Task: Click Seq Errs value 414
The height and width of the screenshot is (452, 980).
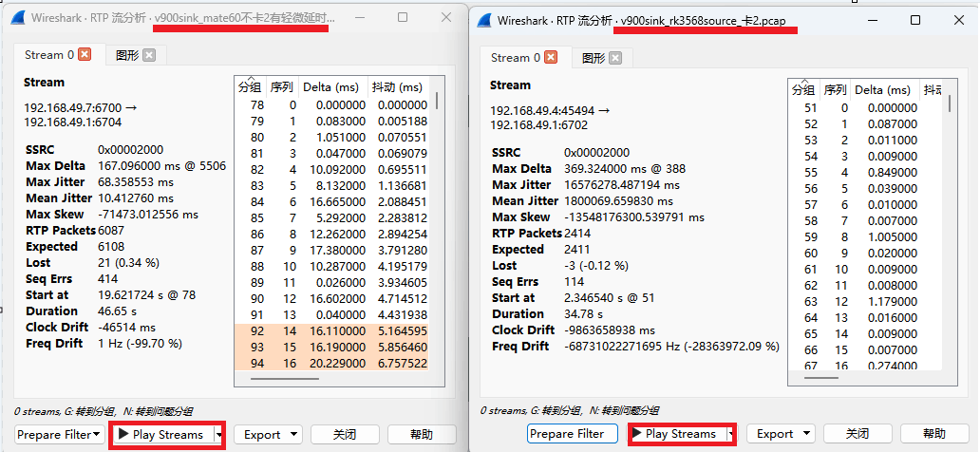Action: pyautogui.click(x=108, y=279)
